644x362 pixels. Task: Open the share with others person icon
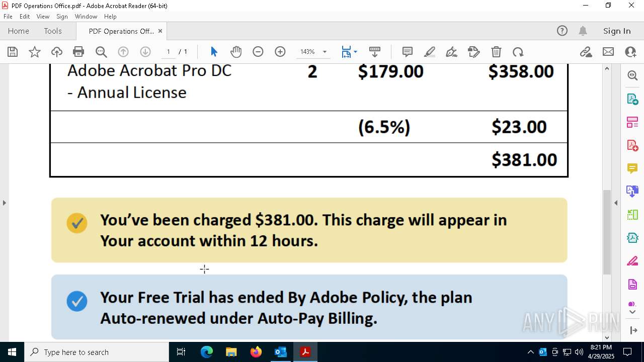pos(630,52)
